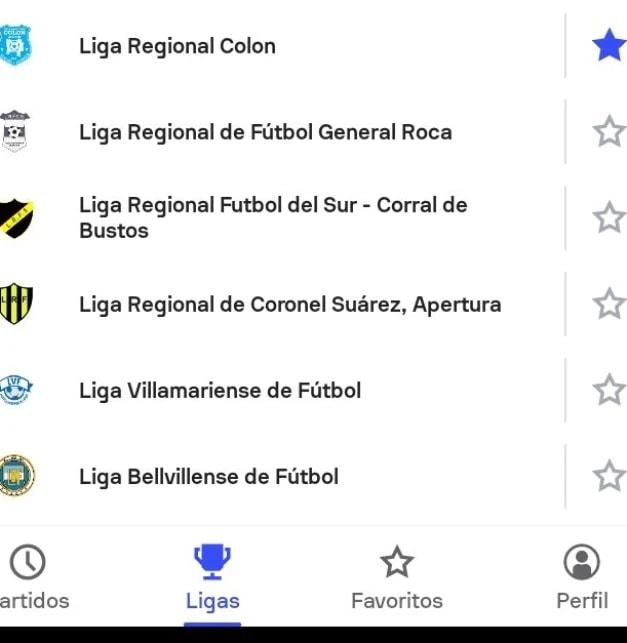Toggle the favorite star for Liga Villamariense
The image size is (627, 643).
[x=608, y=390]
